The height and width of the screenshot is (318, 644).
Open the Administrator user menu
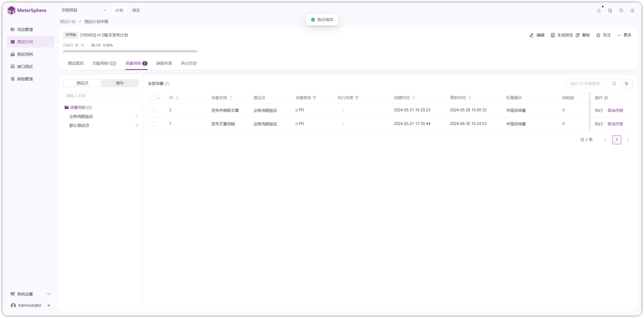(x=30, y=305)
